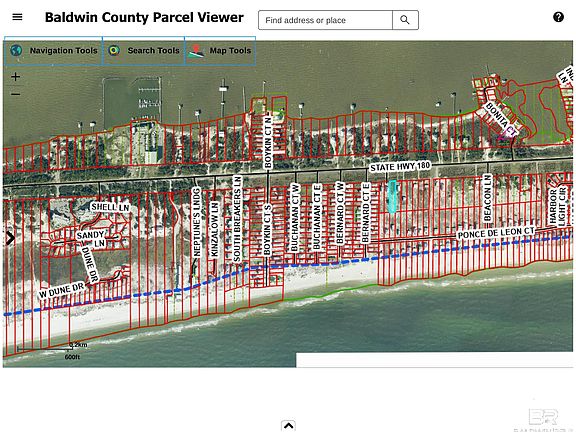Open the Search Tools tab

coord(144,51)
